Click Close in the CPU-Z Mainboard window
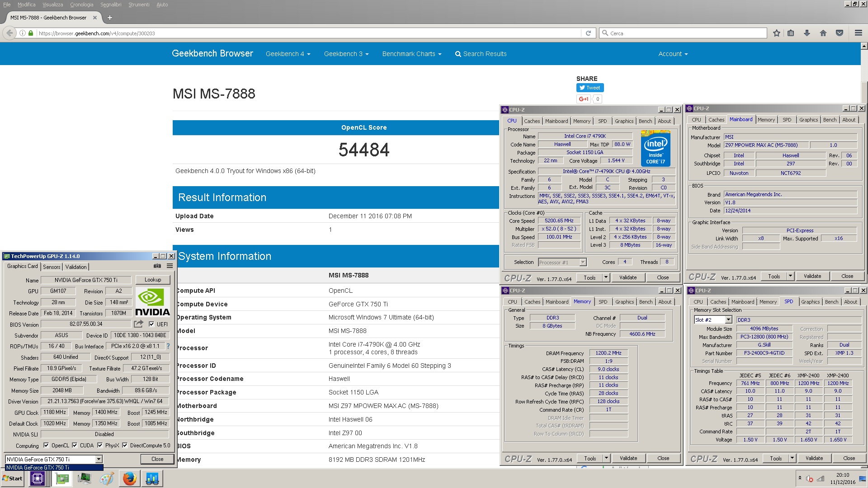 pyautogui.click(x=847, y=276)
